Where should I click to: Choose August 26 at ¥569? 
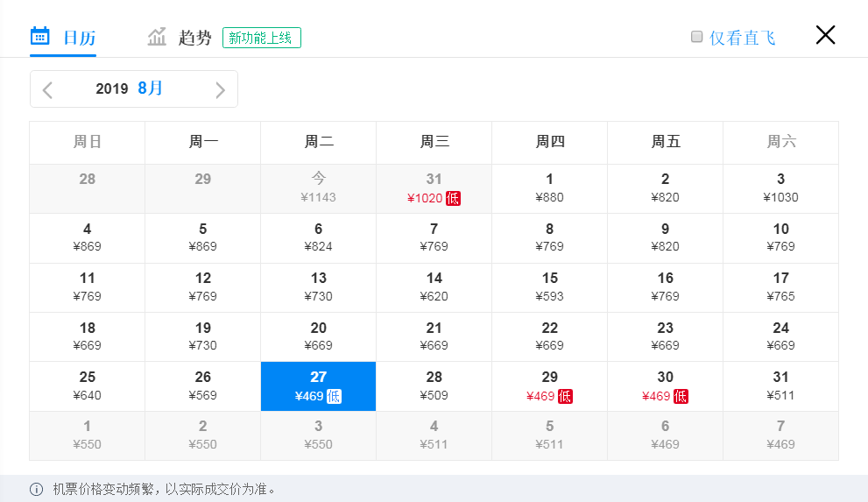click(x=202, y=386)
